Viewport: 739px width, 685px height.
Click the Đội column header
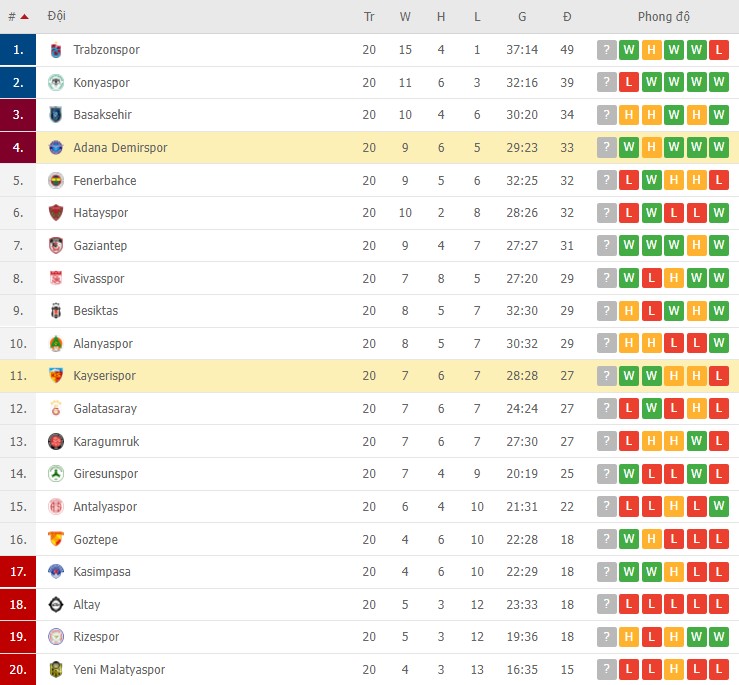[57, 17]
